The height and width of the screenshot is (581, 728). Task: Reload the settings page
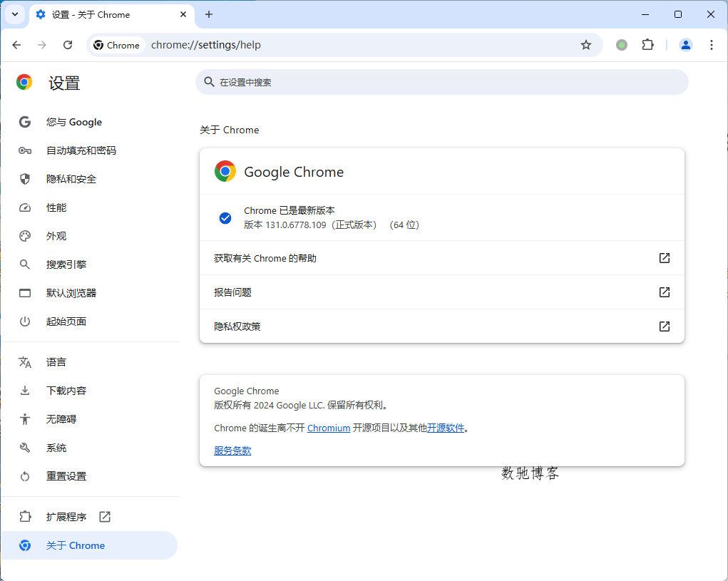(68, 45)
